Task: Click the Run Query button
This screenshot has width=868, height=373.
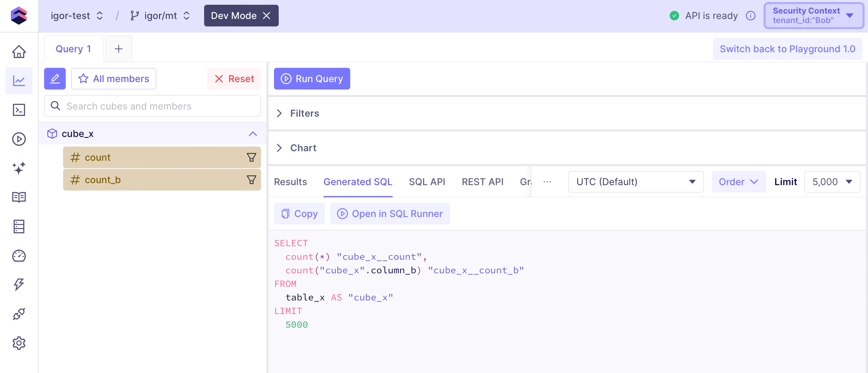Action: pyautogui.click(x=312, y=79)
